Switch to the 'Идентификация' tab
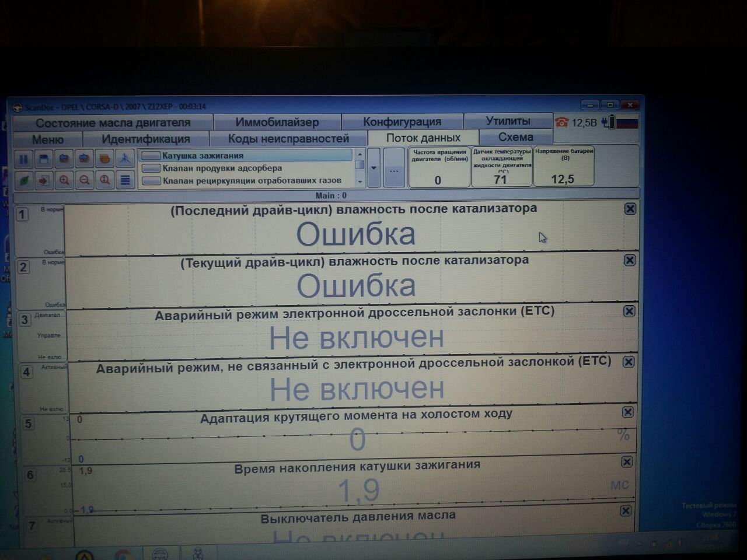Image resolution: width=747 pixels, height=560 pixels. click(x=146, y=139)
